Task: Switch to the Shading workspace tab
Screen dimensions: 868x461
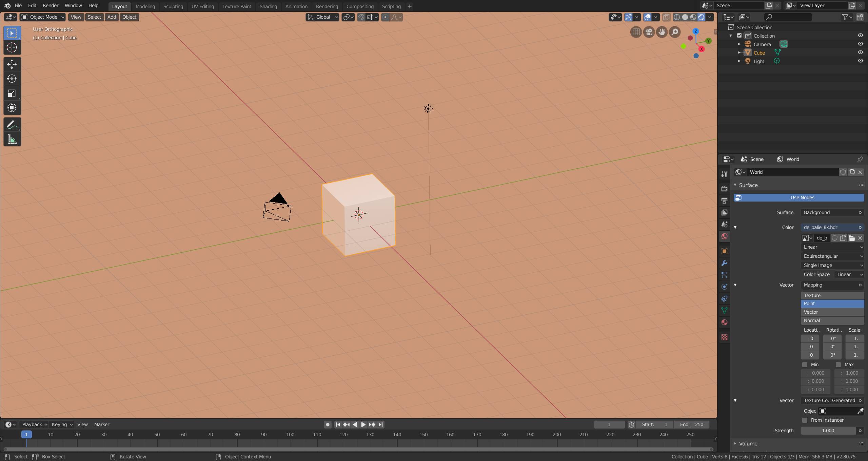Action: pos(268,6)
